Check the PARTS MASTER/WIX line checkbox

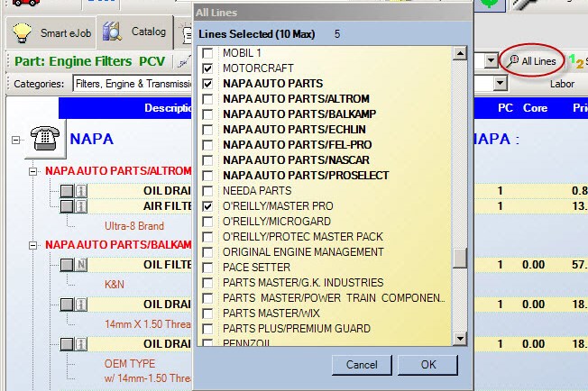[208, 314]
